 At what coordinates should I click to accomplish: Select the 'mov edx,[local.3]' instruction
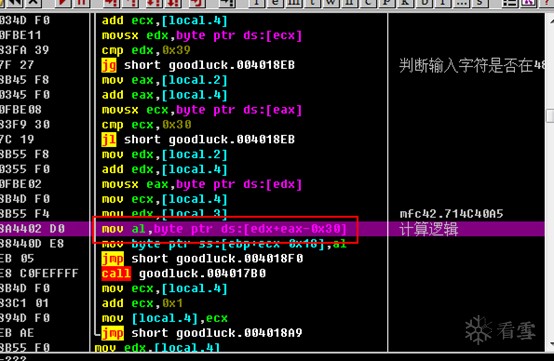pyautogui.click(x=164, y=214)
